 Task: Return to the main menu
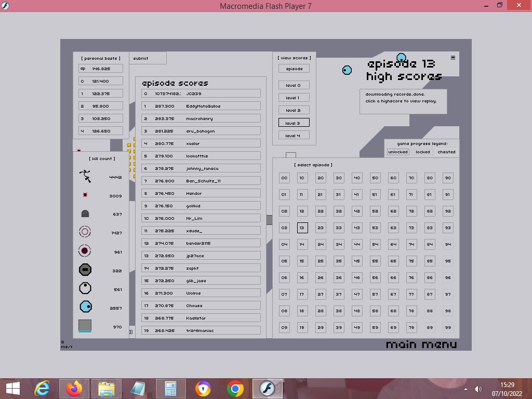421,344
